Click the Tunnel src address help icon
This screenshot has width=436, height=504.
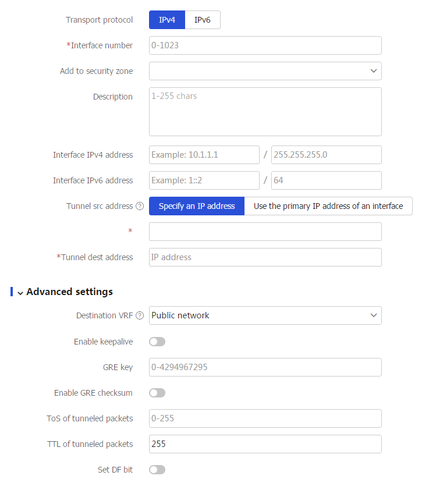[x=140, y=206]
